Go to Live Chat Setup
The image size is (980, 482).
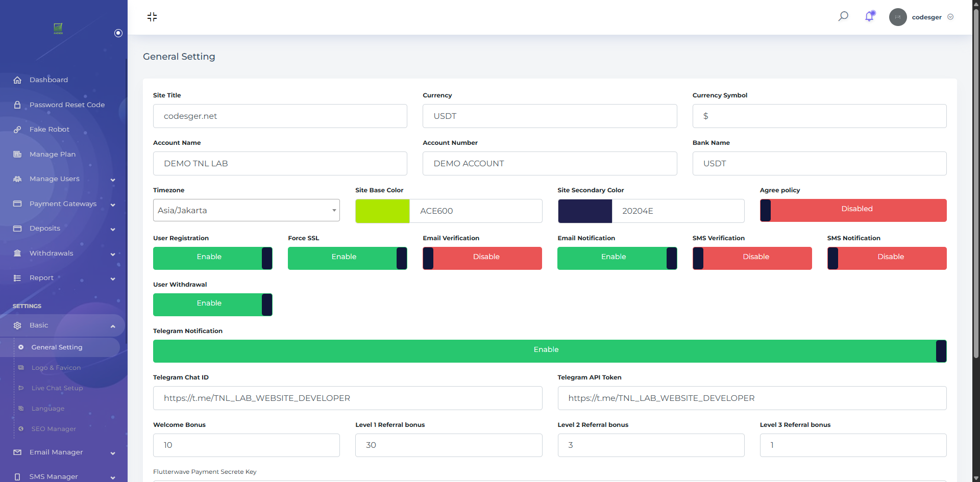57,388
